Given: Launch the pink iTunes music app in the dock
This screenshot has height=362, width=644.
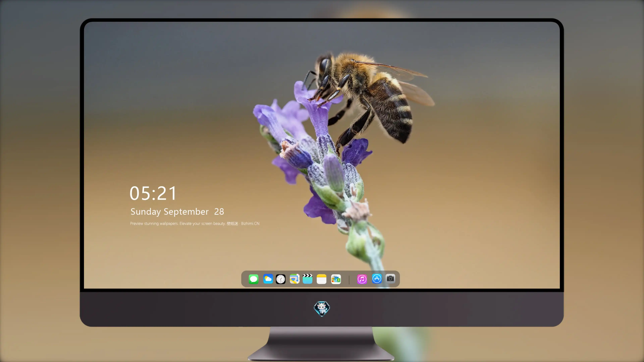Looking at the screenshot, I should click(362, 279).
